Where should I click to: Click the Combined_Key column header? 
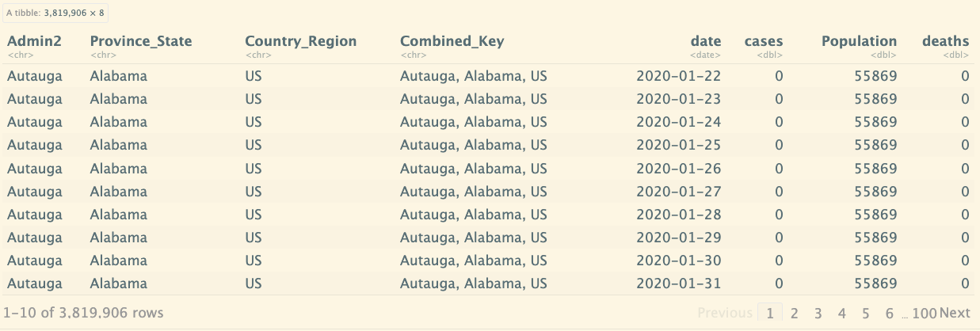click(x=452, y=41)
